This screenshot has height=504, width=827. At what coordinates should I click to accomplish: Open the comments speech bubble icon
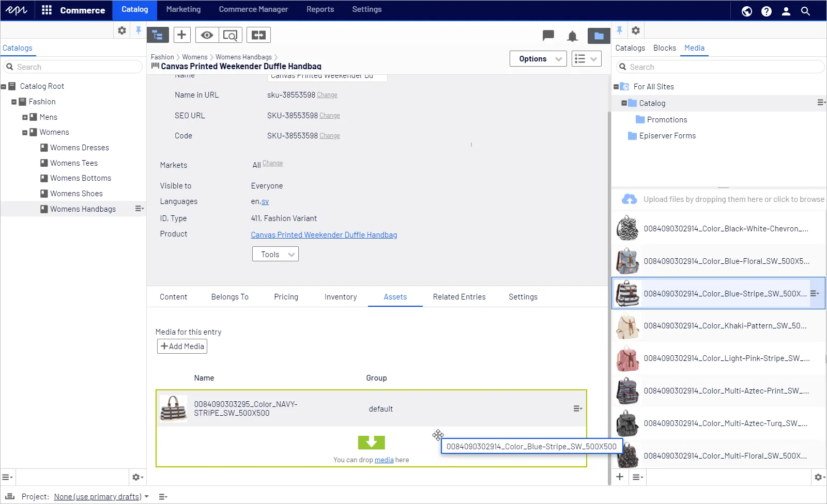pos(548,36)
